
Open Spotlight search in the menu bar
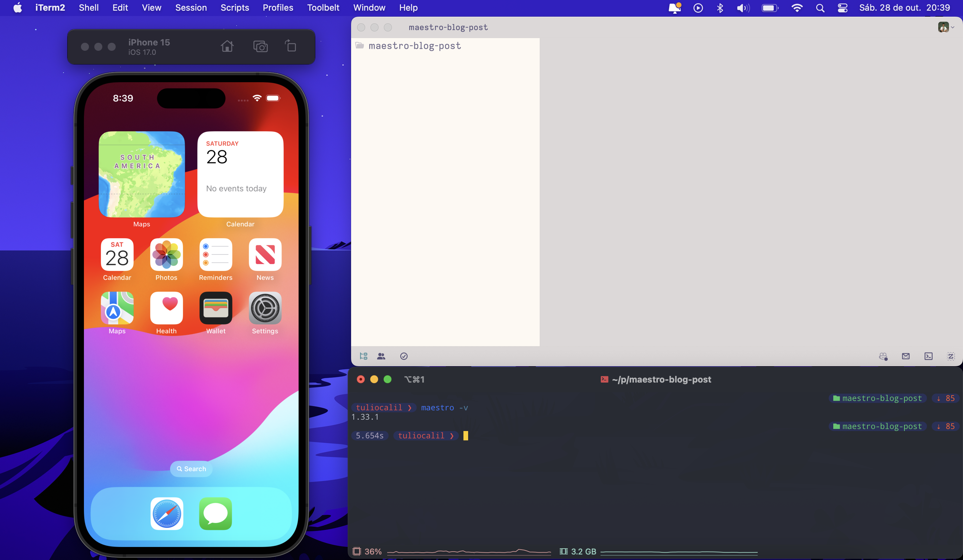tap(820, 8)
